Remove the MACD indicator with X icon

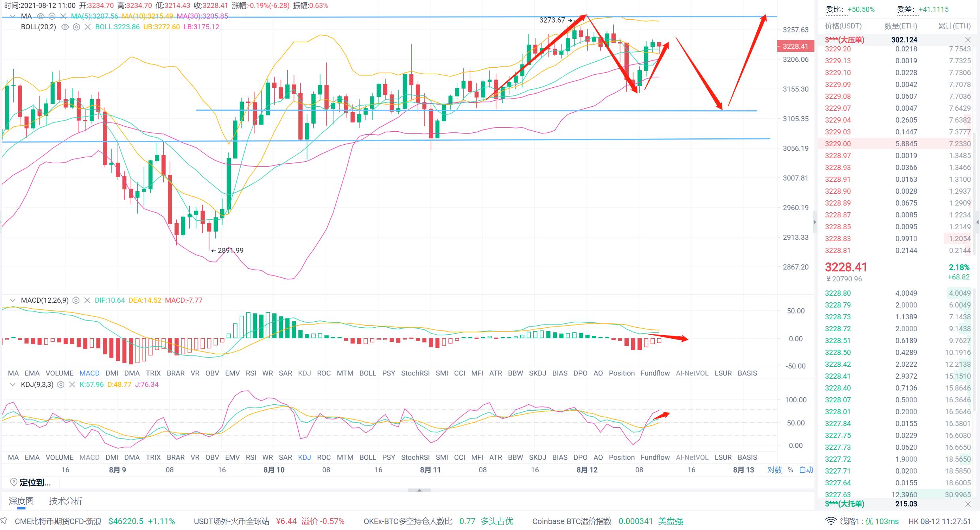point(87,300)
